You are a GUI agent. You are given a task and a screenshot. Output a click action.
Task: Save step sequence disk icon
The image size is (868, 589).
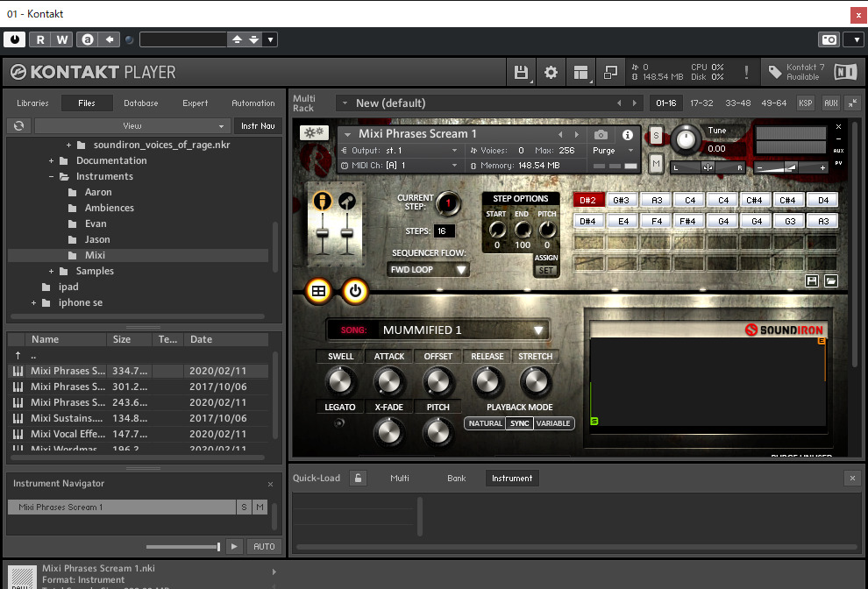pos(812,281)
